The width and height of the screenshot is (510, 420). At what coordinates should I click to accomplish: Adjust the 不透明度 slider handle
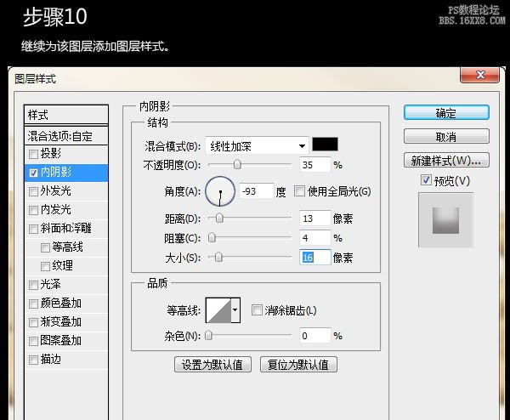pyautogui.click(x=237, y=164)
